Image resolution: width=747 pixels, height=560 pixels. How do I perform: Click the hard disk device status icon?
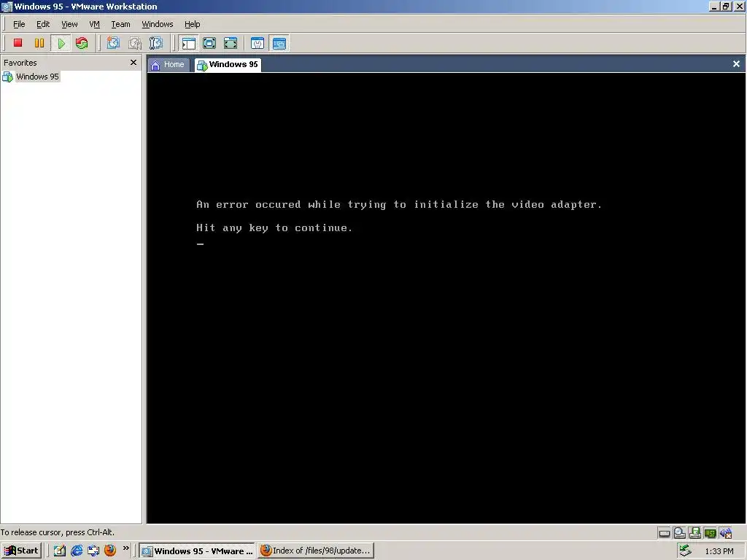click(664, 533)
